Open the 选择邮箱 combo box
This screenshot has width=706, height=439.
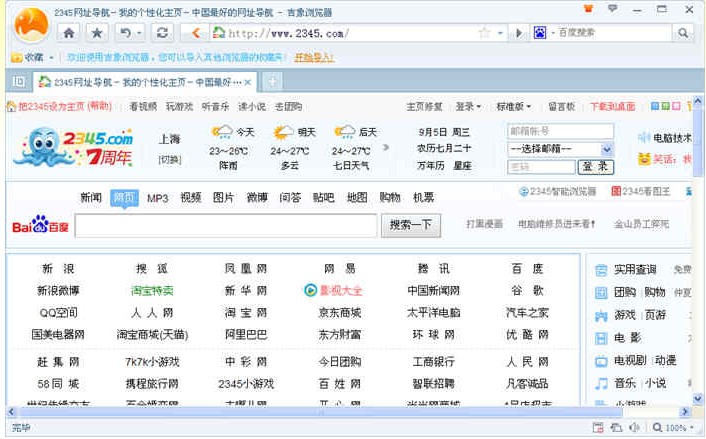point(560,149)
